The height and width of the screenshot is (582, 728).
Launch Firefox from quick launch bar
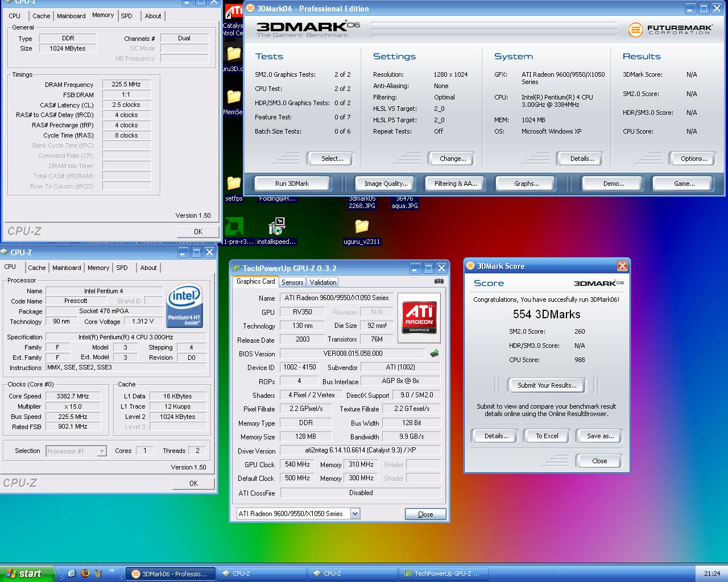point(85,573)
